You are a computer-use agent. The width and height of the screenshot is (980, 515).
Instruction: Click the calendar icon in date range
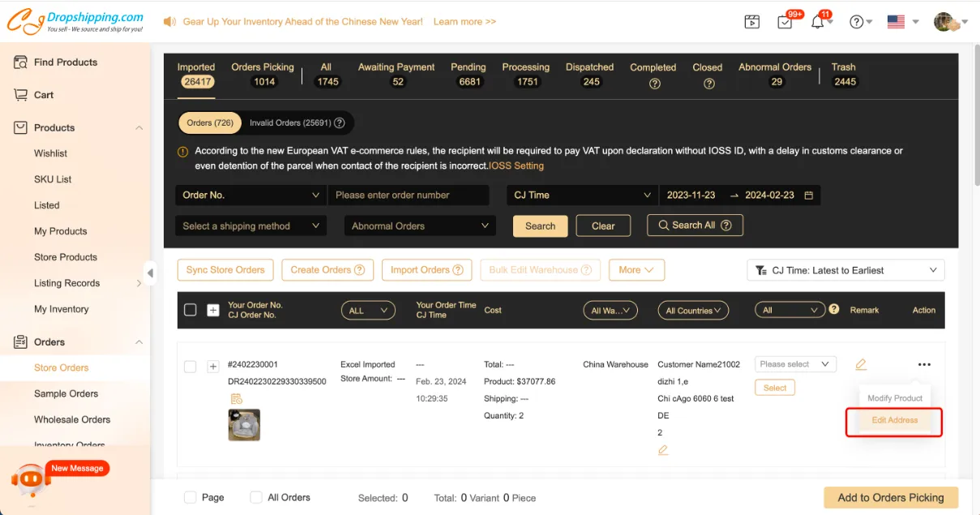(x=808, y=195)
